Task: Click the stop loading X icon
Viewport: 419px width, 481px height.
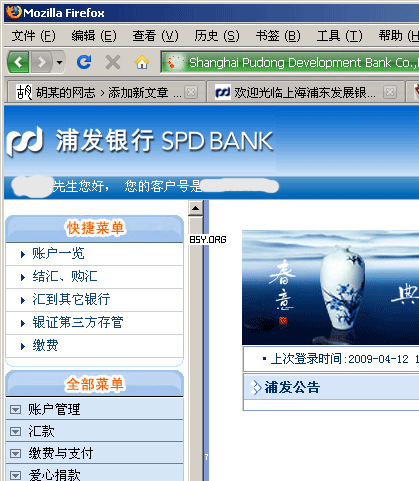Action: [113, 62]
